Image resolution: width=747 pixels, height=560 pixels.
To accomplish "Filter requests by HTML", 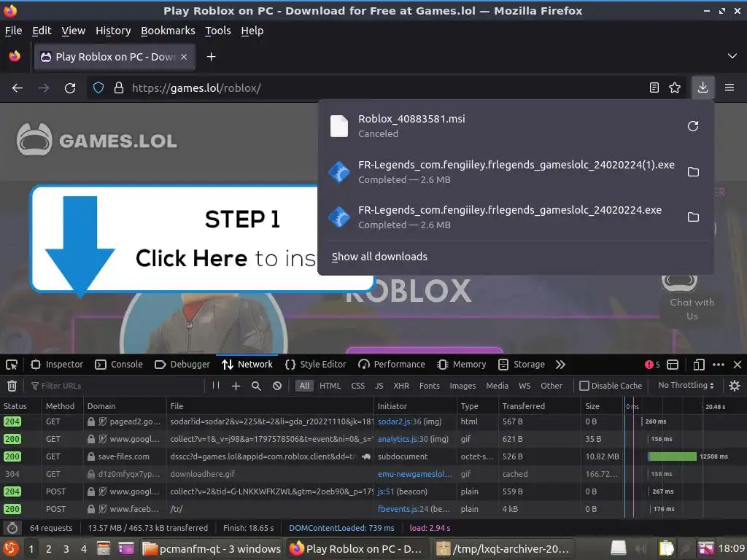I will tap(330, 386).
